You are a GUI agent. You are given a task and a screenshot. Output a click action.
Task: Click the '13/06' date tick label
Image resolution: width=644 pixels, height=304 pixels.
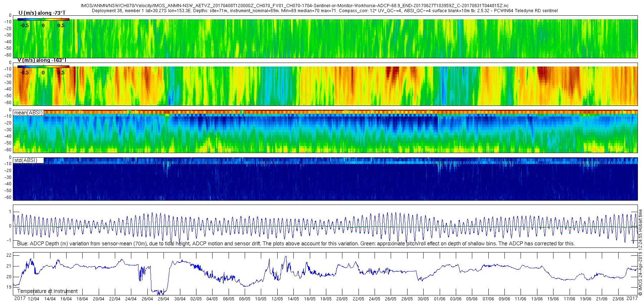[x=537, y=299]
